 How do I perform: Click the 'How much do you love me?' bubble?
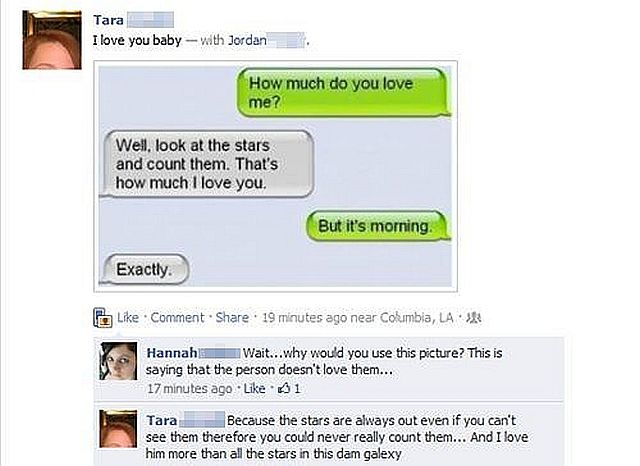(343, 92)
